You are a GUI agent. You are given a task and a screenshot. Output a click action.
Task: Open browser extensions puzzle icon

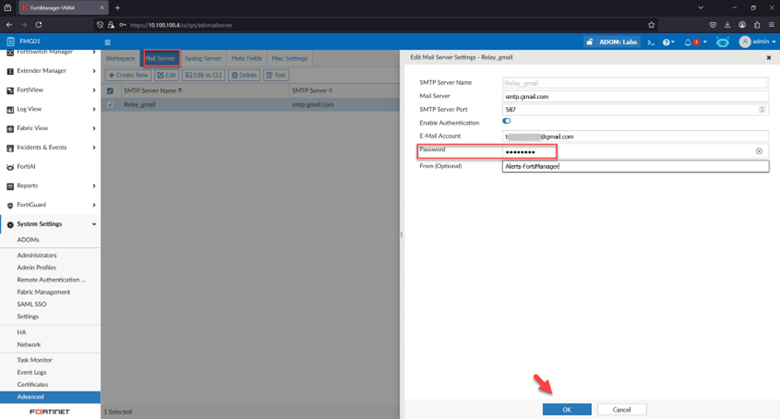click(x=757, y=25)
